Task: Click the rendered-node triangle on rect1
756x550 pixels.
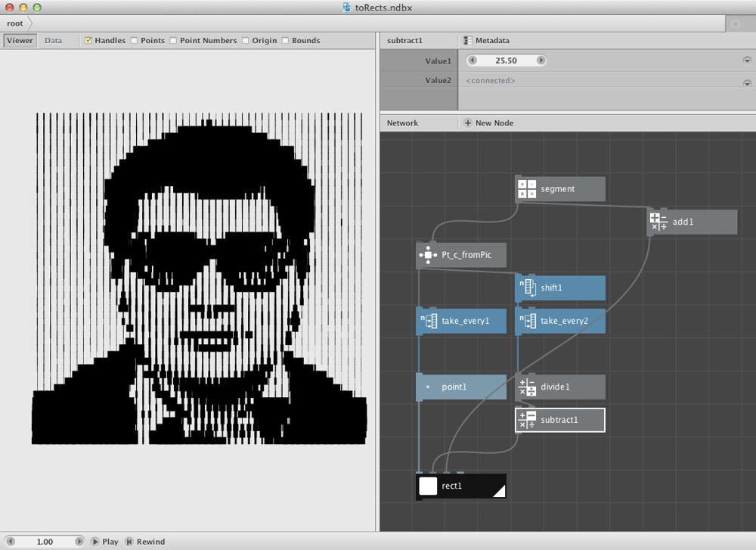Action: tap(500, 492)
